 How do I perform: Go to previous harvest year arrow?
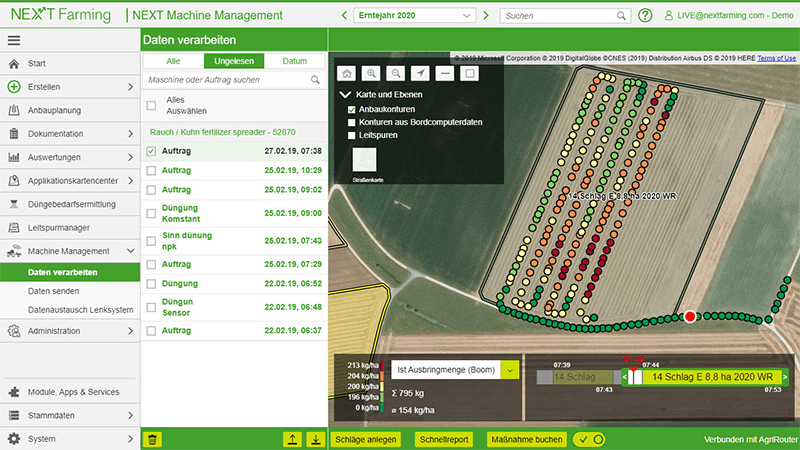click(344, 15)
